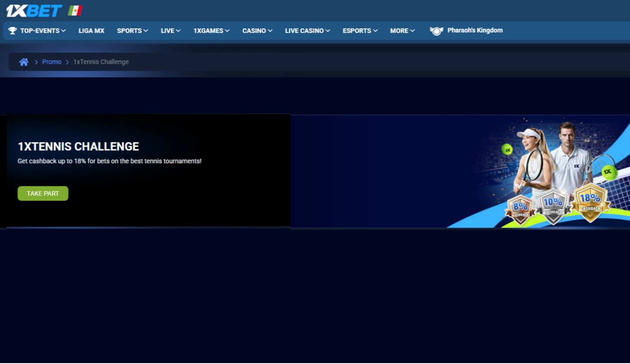
Task: Open the LIVE CASINO menu label
Action: point(304,31)
